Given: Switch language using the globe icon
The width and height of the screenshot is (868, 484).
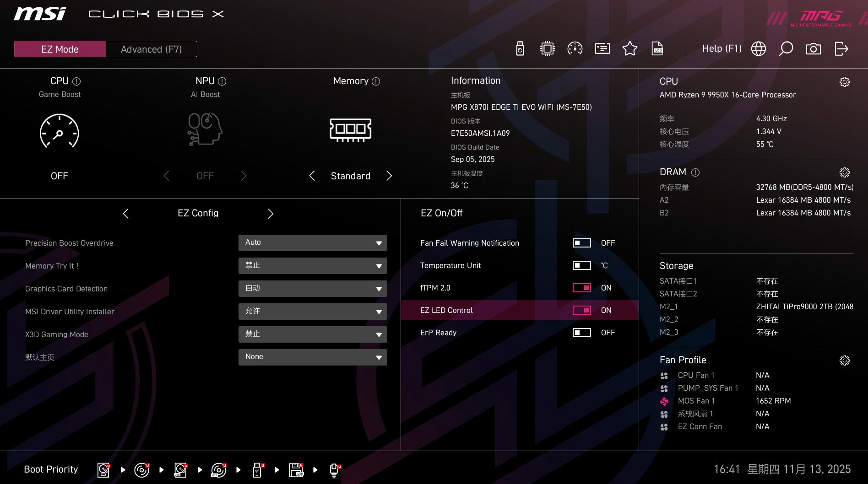Looking at the screenshot, I should pyautogui.click(x=758, y=48).
